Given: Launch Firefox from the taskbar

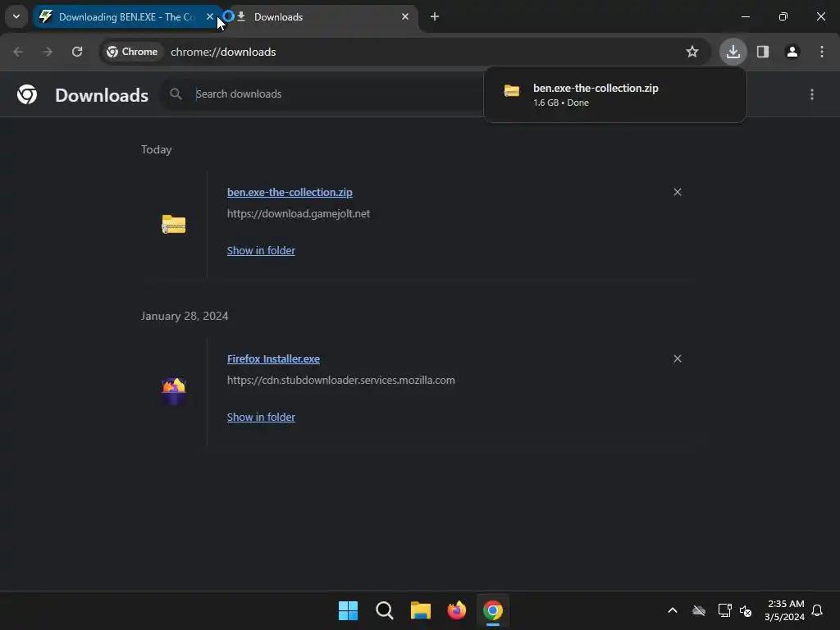Looking at the screenshot, I should point(456,610).
